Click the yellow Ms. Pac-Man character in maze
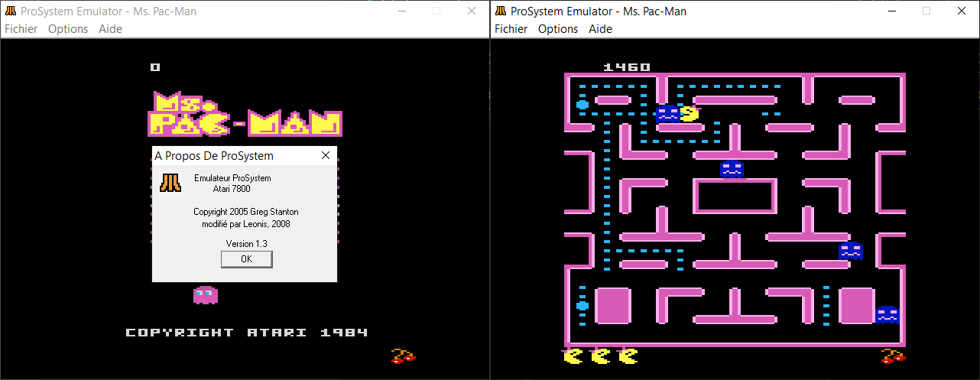 tap(690, 114)
